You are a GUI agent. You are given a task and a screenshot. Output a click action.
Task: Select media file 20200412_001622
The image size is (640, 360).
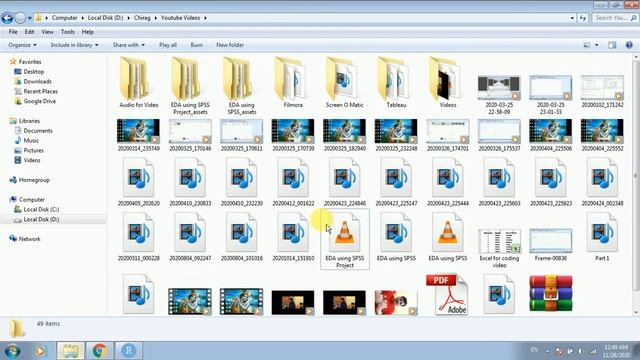(x=293, y=182)
